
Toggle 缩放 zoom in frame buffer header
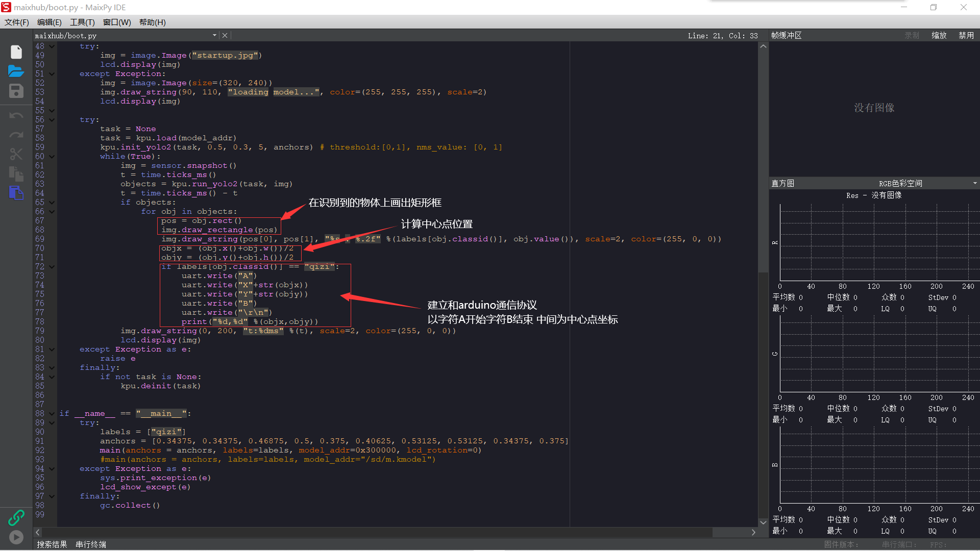pyautogui.click(x=939, y=36)
